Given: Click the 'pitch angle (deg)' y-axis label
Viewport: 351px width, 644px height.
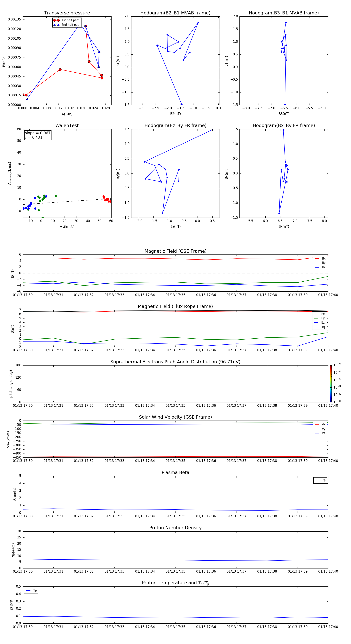Looking at the screenshot, I should [11, 384].
